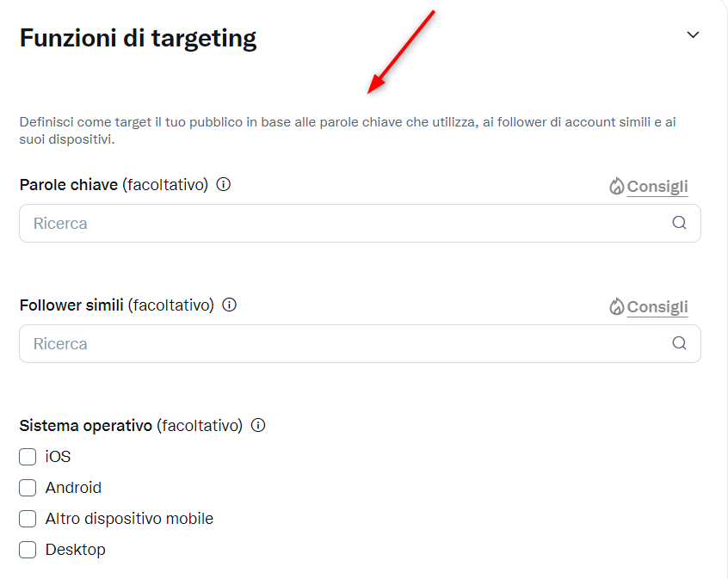Focus the Parole chiave search field
Image resolution: width=728 pixels, height=579 pixels.
pos(344,223)
